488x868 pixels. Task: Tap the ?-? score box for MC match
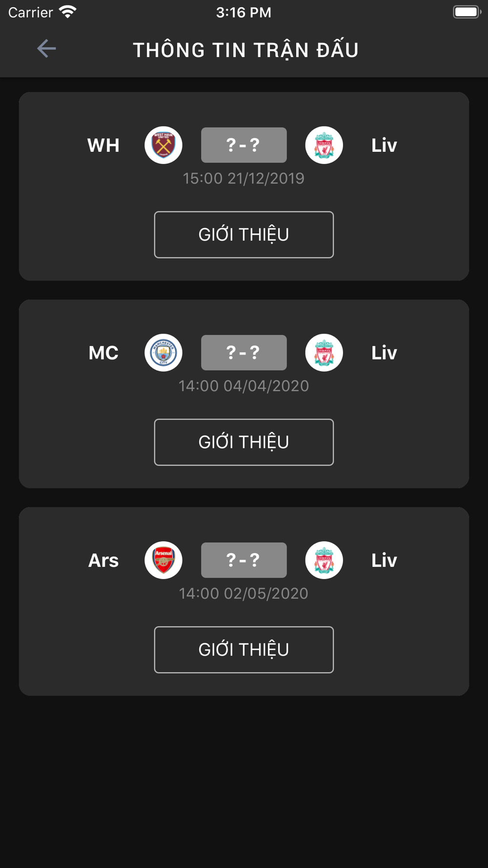coord(244,352)
